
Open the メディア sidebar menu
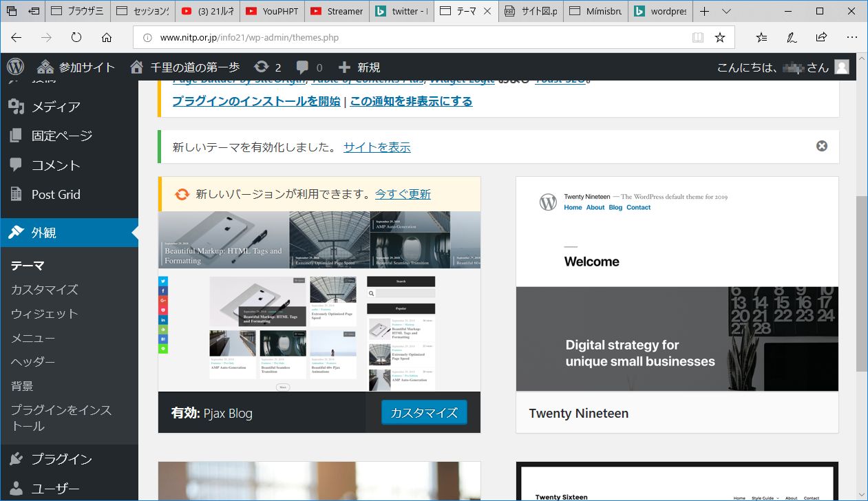(x=69, y=107)
